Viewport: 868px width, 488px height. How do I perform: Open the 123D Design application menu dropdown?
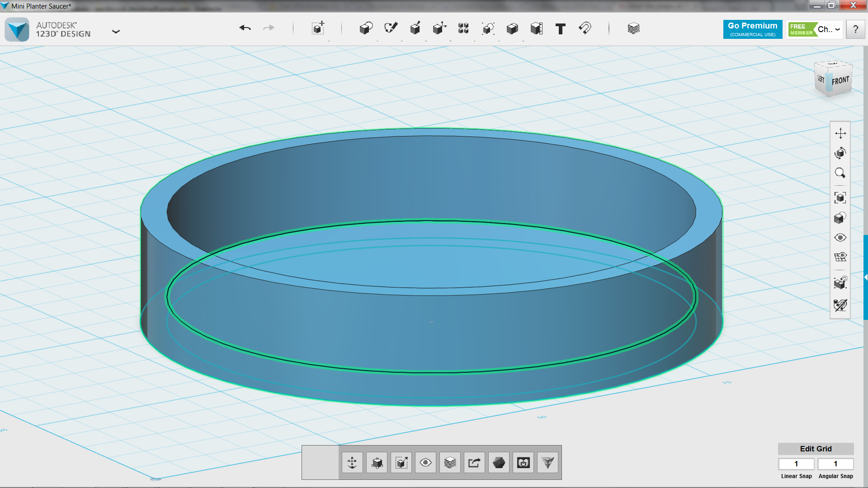point(116,31)
